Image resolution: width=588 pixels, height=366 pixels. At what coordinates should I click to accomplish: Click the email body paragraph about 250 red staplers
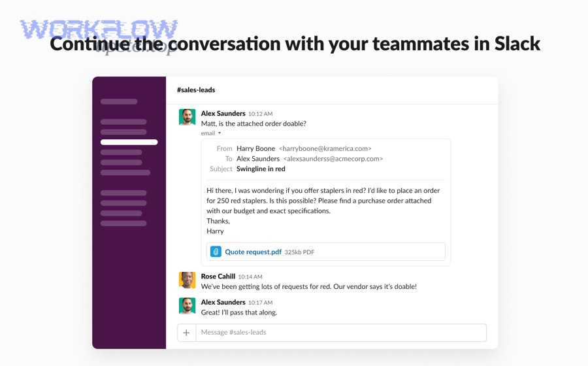[323, 201]
